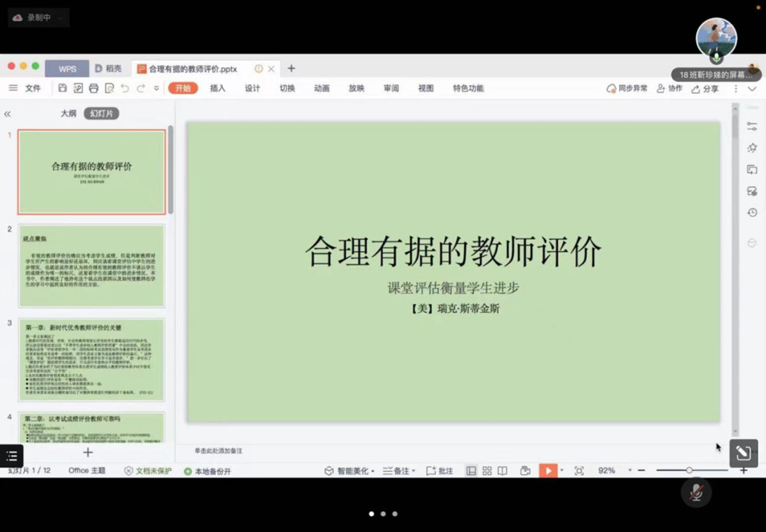
Task: Select slide 2 观点聚焦 thumbnail
Action: point(92,266)
